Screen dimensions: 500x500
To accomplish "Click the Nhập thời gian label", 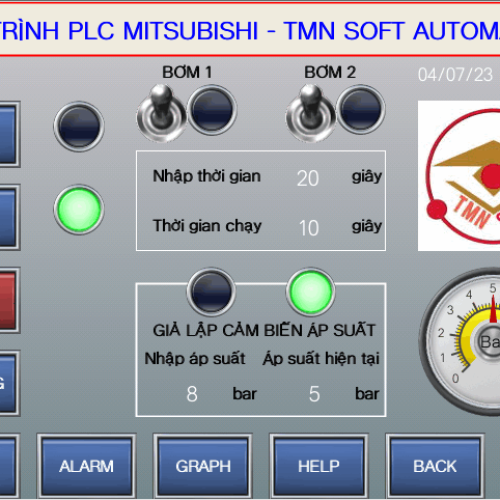I will (207, 177).
